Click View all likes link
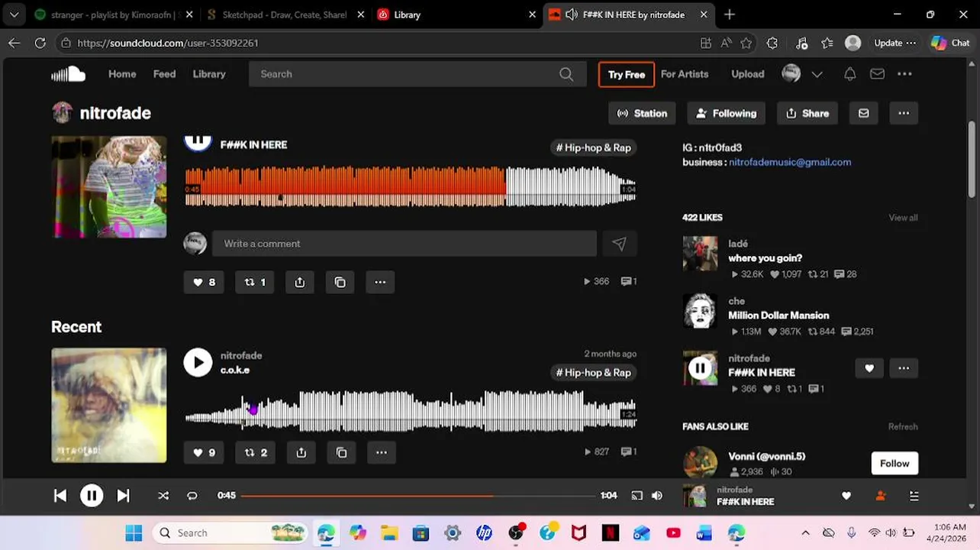980x550 pixels. pyautogui.click(x=903, y=218)
